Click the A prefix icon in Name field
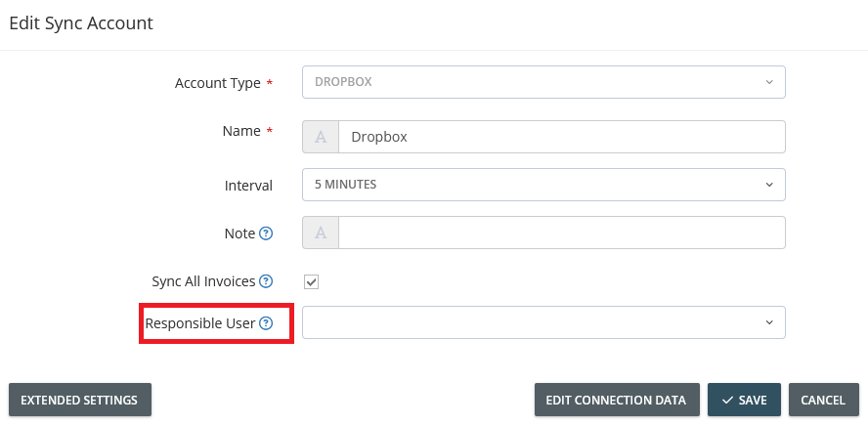This screenshot has height=425, width=868. pos(321,137)
